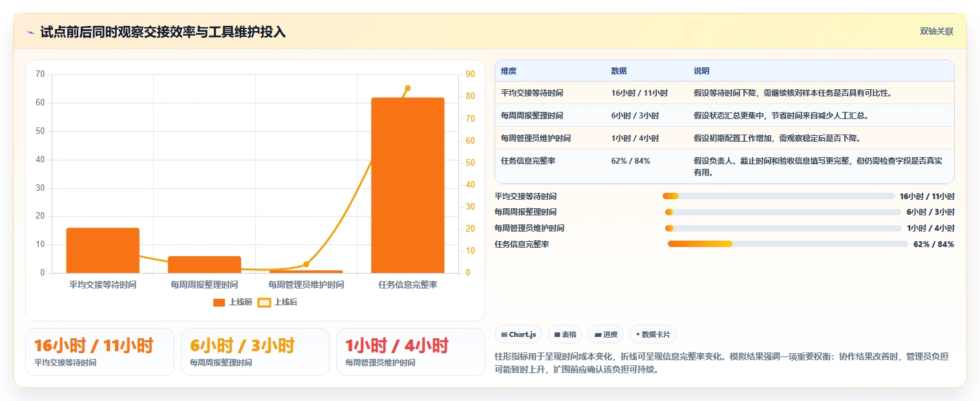Click the 每周管理员维护时间 table row label
The height and width of the screenshot is (401, 980).
coord(536,138)
